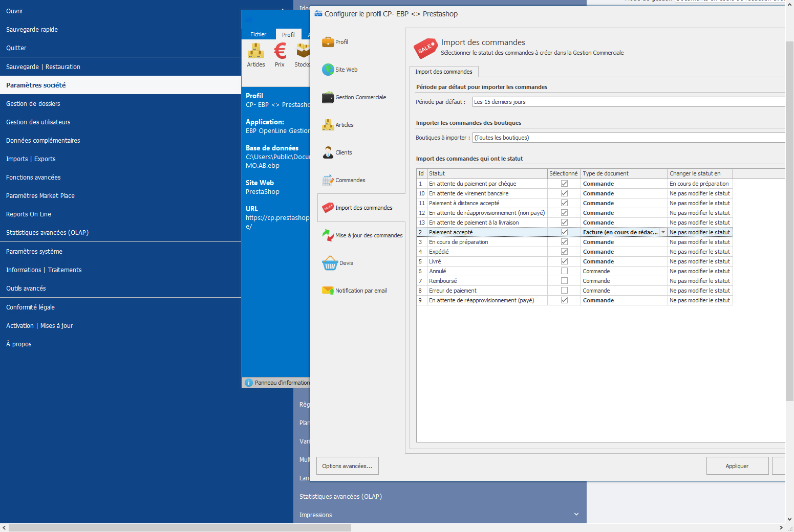Screen dimensions: 794x532
Task: Click 'Sauvegarde rapide' in the left menu
Action: (121, 29)
